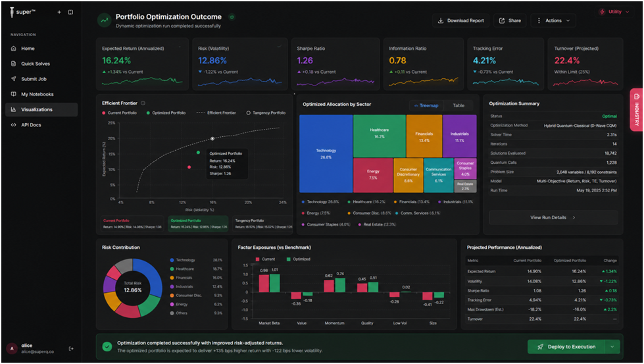Toggle the Optimized series in Factor Exposures
This screenshot has width=644, height=364.
[x=299, y=259]
